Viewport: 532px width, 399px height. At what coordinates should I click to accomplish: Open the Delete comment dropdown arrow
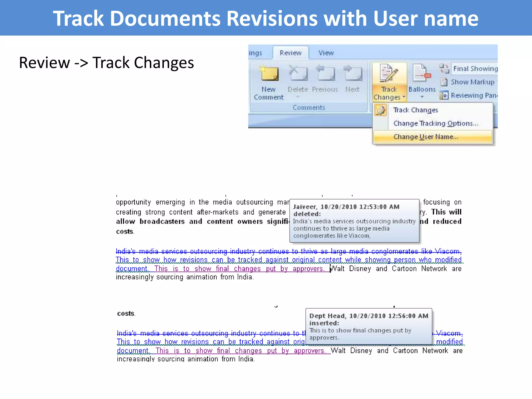click(298, 97)
